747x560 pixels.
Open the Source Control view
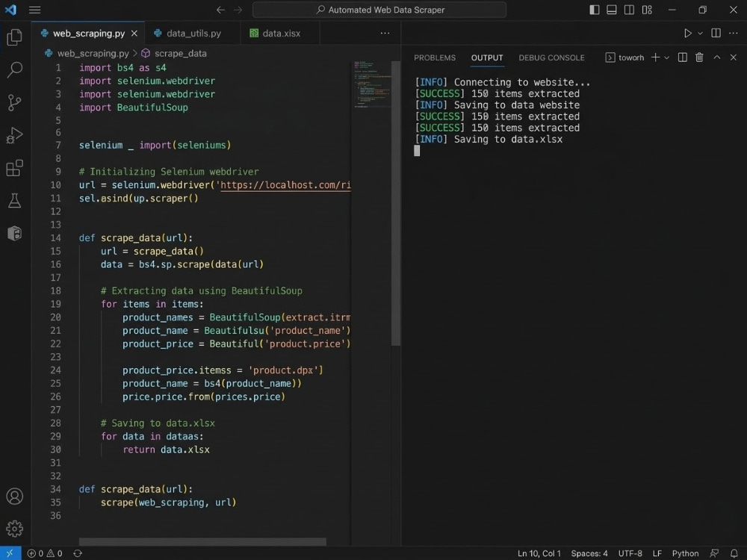tap(14, 102)
